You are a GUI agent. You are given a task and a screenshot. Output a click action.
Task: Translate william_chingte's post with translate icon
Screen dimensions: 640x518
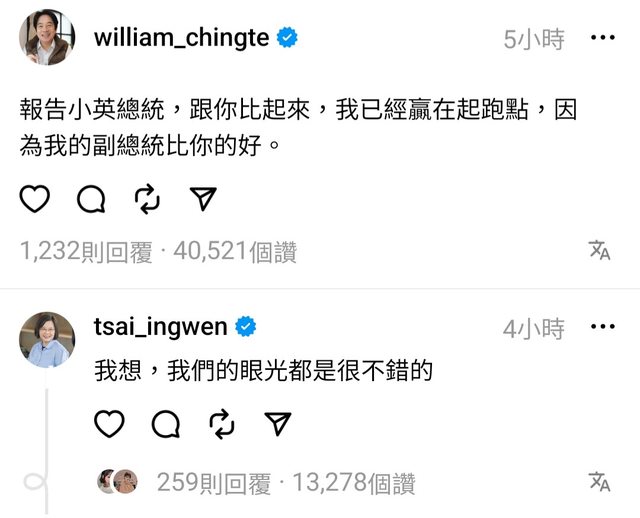[x=600, y=250]
